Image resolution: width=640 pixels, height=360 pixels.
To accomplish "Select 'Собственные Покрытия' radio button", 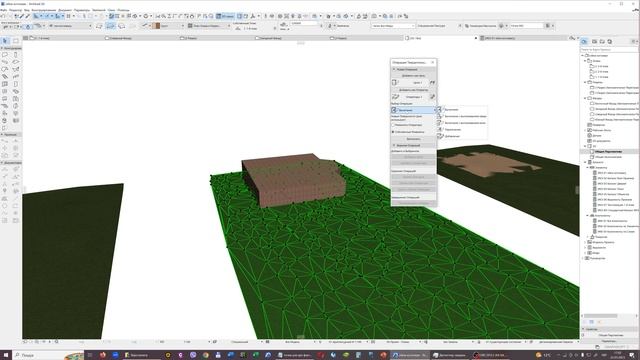I will point(393,132).
